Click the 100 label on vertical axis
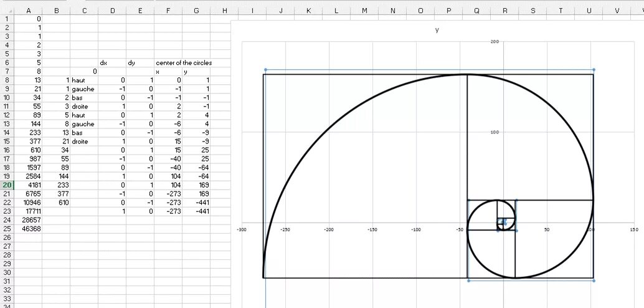Screen dimensions: 644x308 coord(495,132)
